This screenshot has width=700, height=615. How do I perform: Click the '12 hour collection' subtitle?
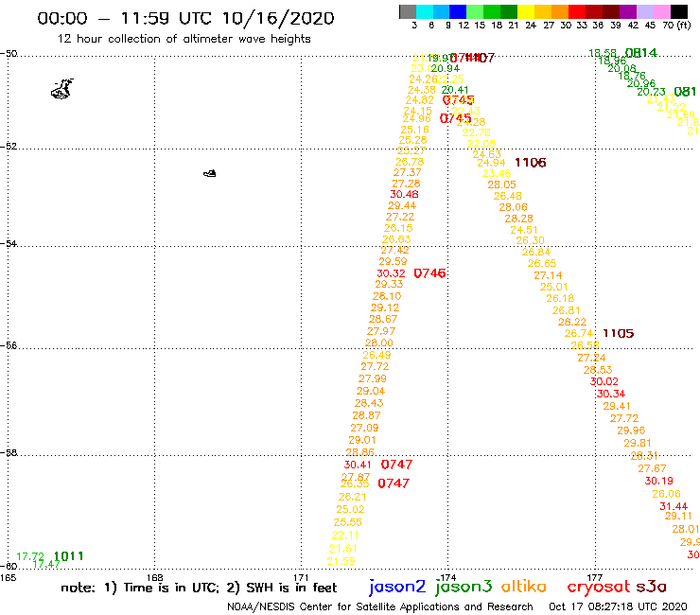point(184,39)
